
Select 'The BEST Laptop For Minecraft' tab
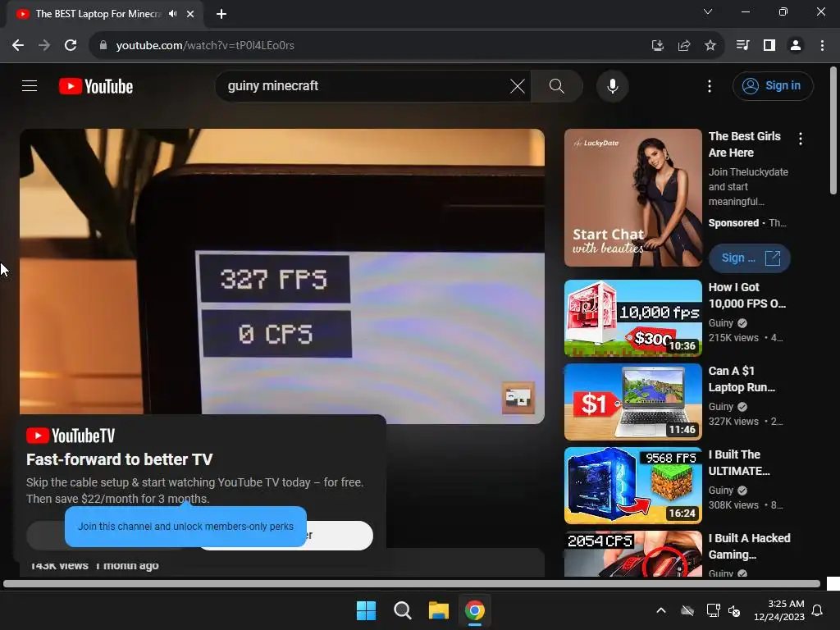point(98,14)
